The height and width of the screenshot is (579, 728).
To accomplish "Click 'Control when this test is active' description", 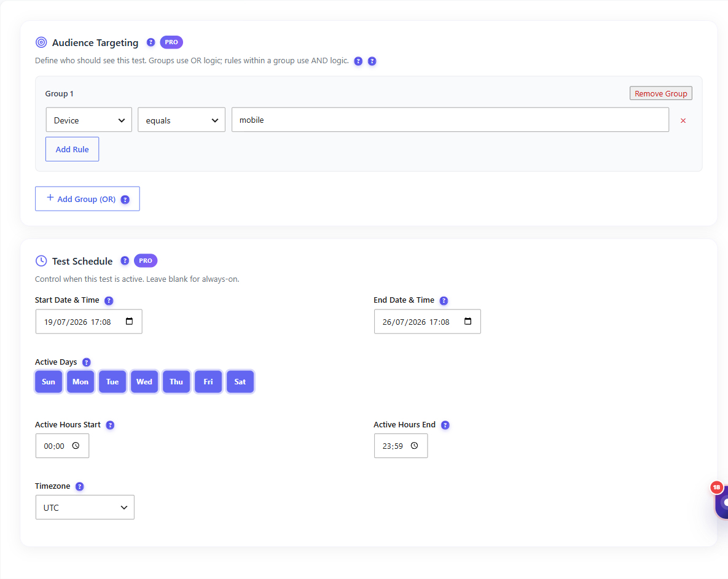I will pos(137,279).
